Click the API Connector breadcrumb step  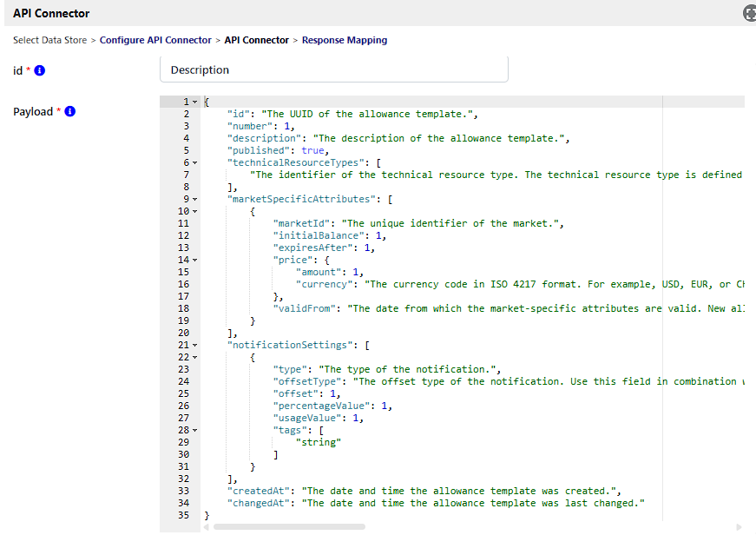pos(256,40)
